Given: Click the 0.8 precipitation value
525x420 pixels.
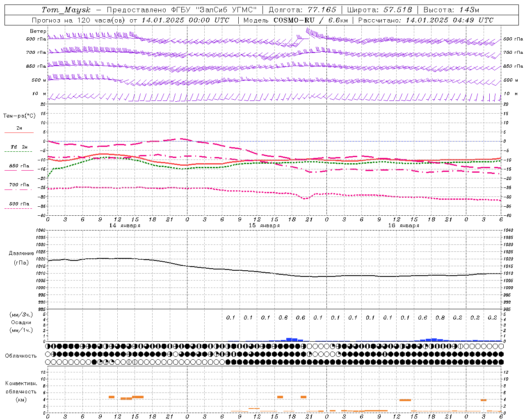Looking at the screenshot, I should 440,317.
